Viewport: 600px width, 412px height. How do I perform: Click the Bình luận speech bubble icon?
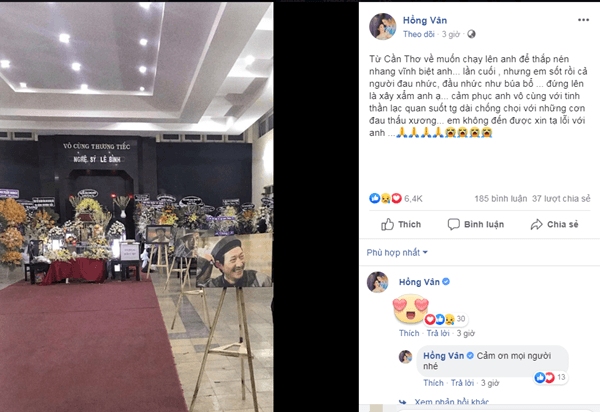click(x=453, y=224)
